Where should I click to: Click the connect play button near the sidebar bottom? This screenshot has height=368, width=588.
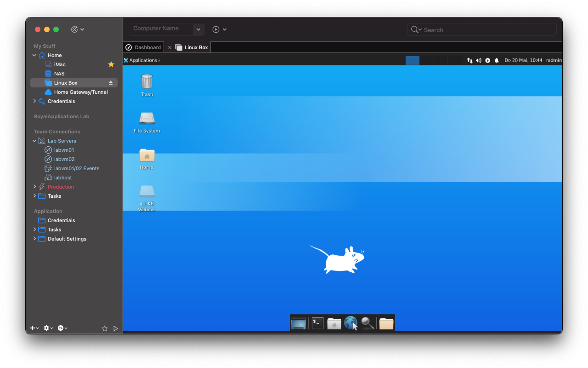click(x=115, y=328)
